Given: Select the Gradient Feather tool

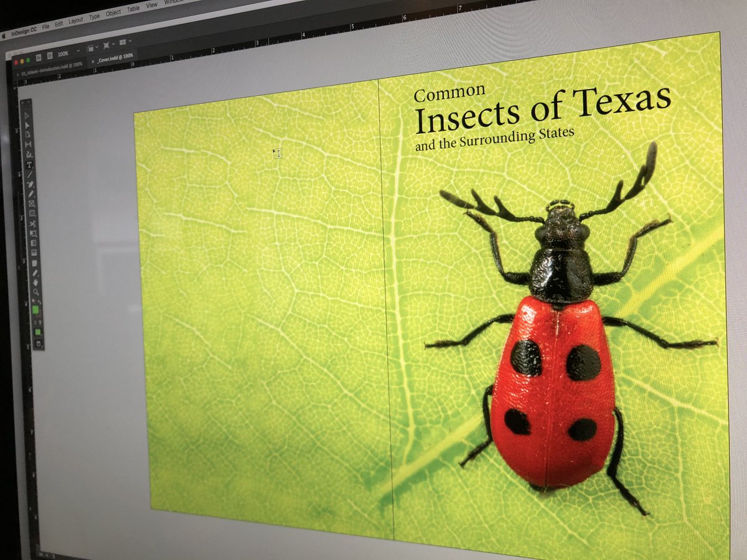Looking at the screenshot, I should click(x=34, y=253).
